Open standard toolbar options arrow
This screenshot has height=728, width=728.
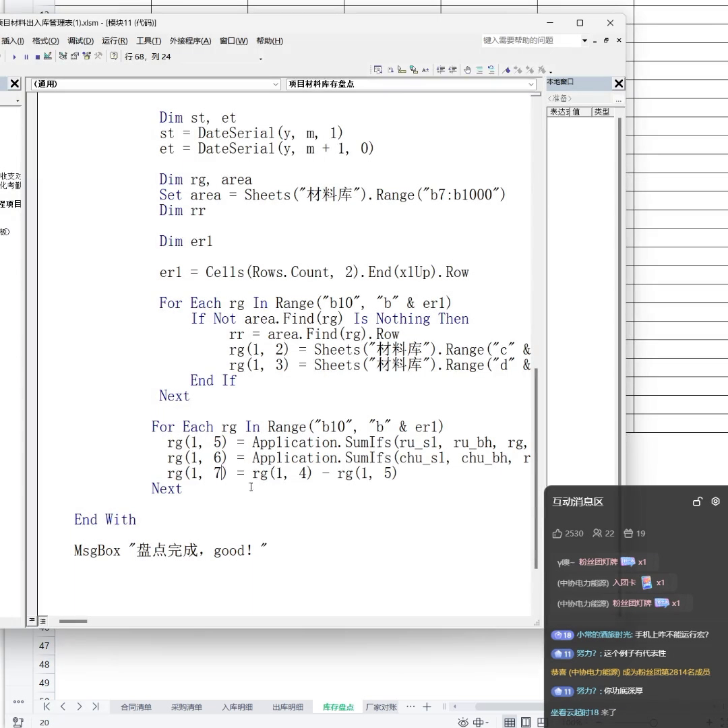point(260,59)
